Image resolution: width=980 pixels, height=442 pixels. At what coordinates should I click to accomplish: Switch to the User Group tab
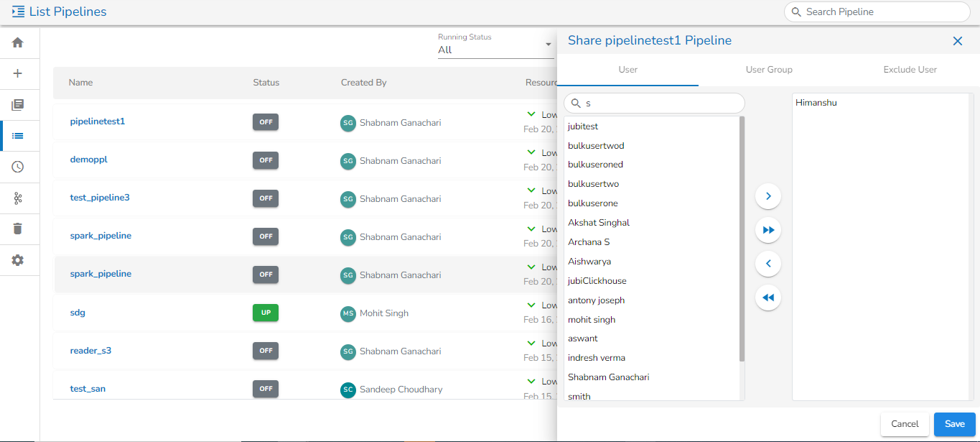(x=769, y=70)
